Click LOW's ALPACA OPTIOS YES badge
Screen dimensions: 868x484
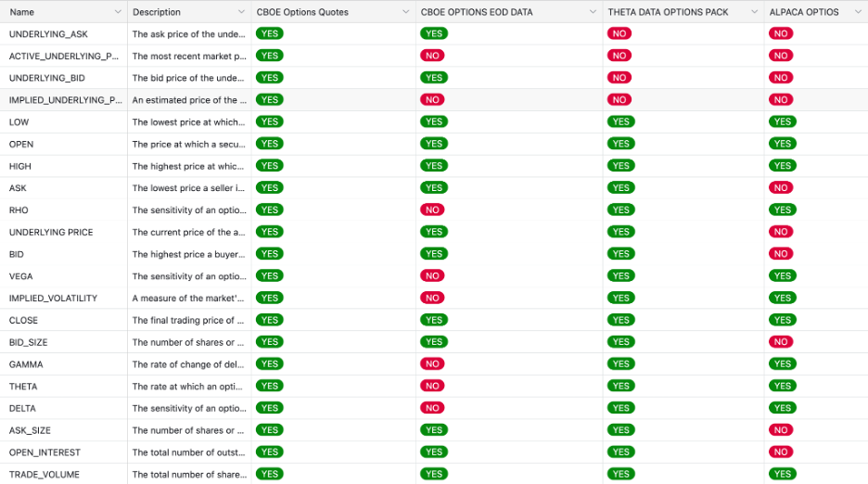click(783, 121)
